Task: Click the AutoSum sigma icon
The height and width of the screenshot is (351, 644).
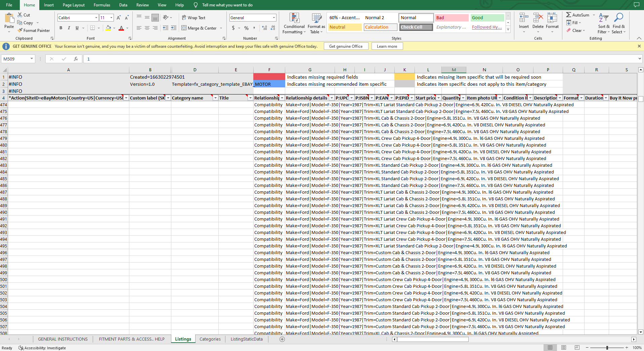Action: [x=568, y=15]
